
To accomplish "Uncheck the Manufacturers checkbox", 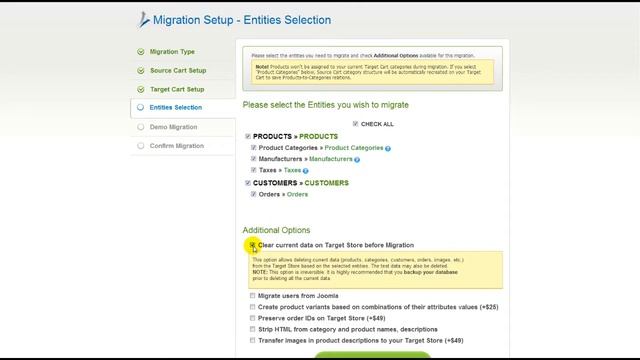I will click(x=253, y=158).
